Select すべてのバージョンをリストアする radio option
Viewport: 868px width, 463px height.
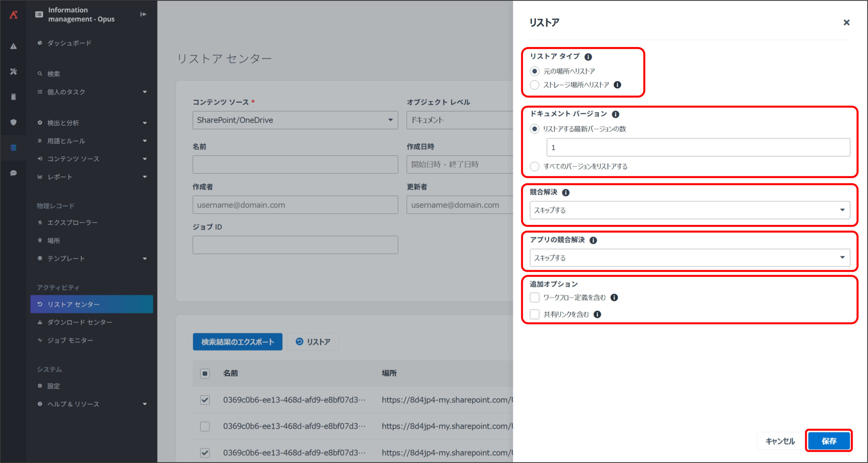(x=535, y=166)
